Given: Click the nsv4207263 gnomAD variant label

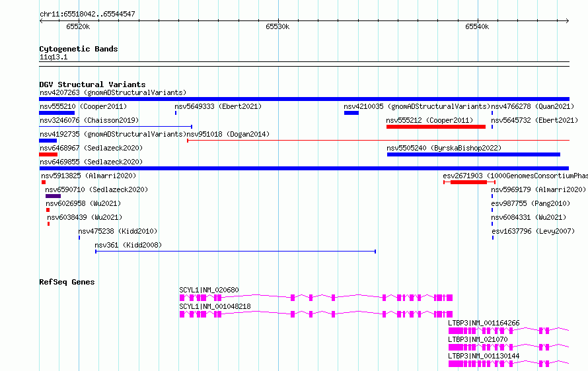Looking at the screenshot, I should pos(113,92).
